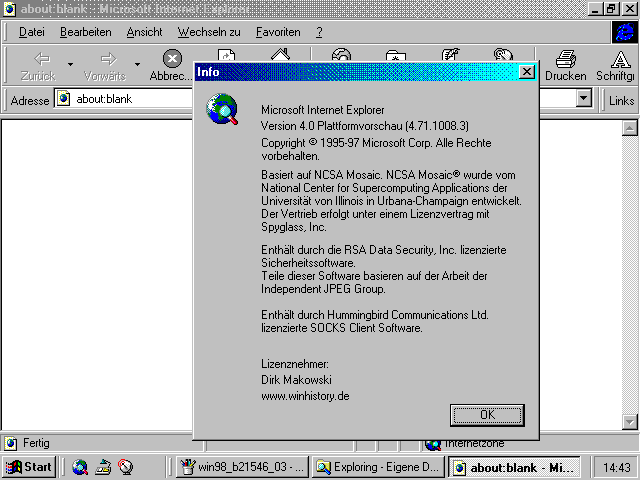Click the Home house toolbar icon

click(x=280, y=55)
